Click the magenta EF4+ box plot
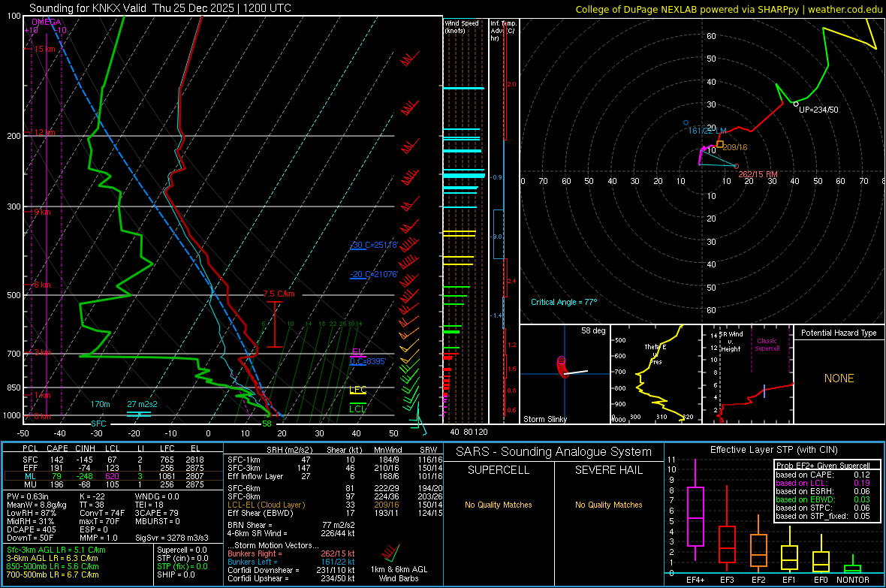886x588 pixels. coord(695,510)
